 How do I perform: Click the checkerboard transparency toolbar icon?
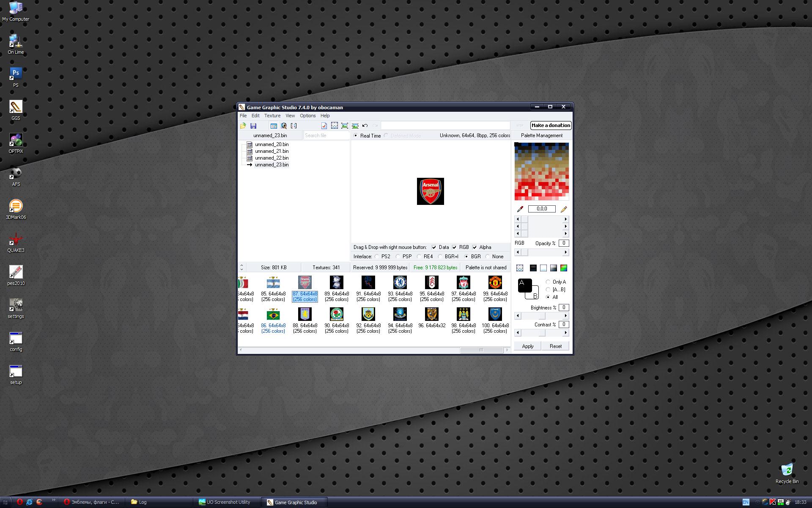tap(335, 126)
